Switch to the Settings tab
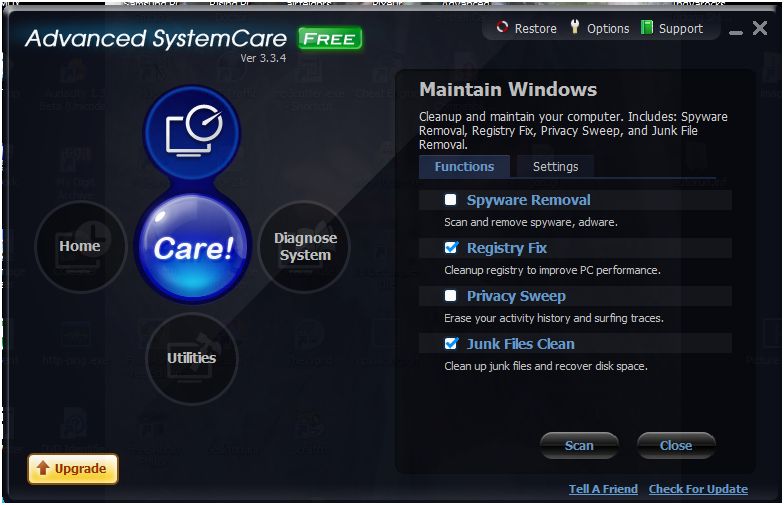Viewport: 784px width, 505px height. [555, 166]
